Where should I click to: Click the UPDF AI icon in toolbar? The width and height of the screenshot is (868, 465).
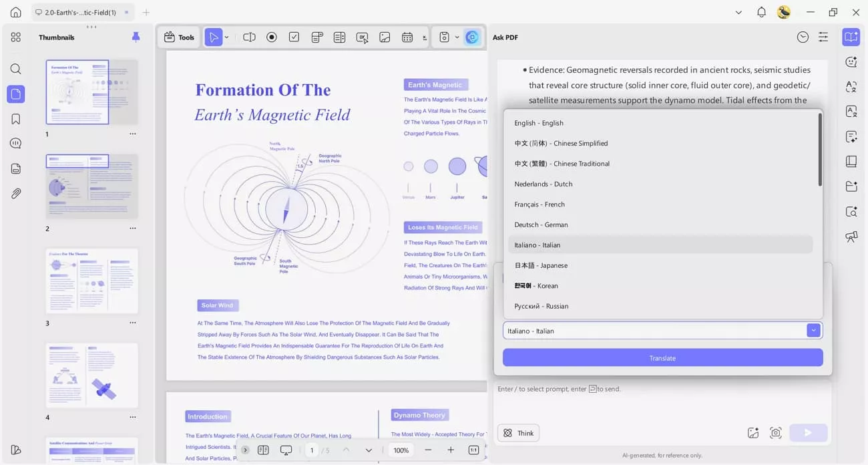click(x=472, y=37)
